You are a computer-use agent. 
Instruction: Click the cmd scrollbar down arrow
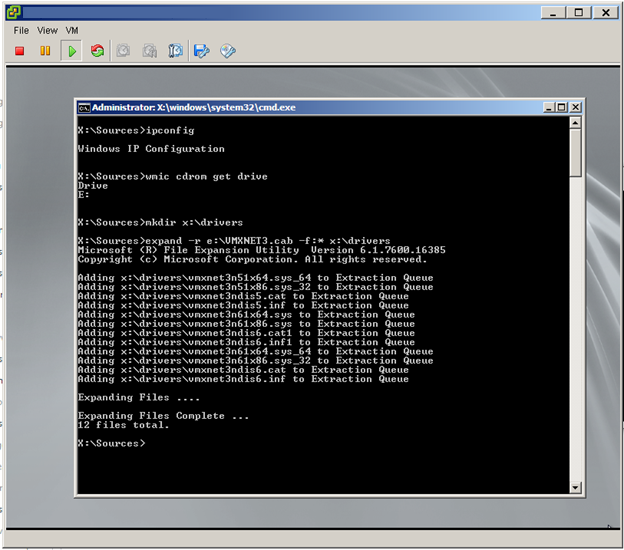click(575, 487)
